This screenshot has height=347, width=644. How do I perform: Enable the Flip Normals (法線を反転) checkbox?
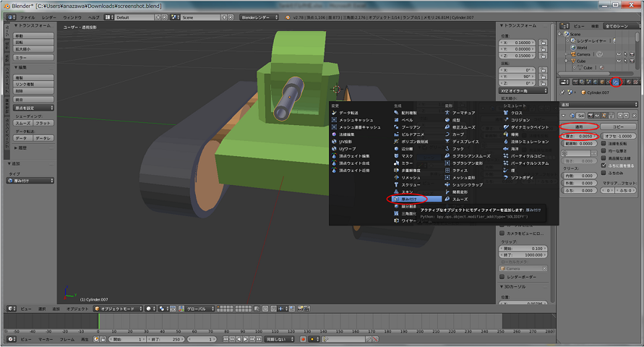(604, 143)
